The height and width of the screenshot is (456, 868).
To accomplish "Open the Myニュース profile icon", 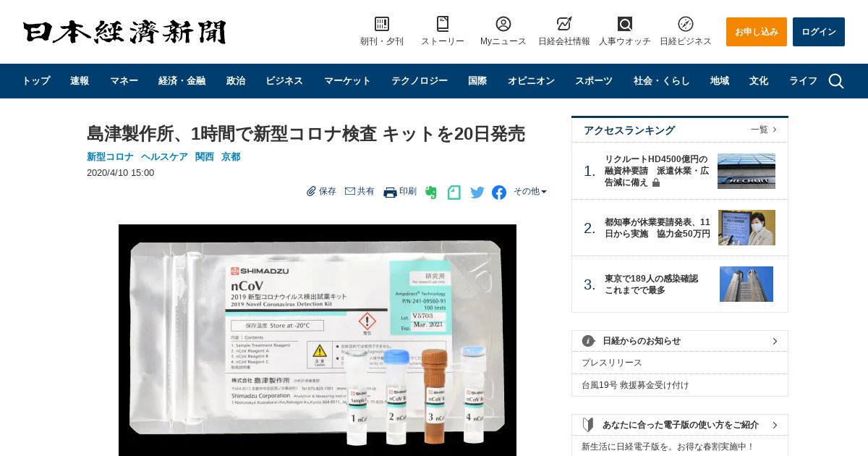I will pos(503,24).
